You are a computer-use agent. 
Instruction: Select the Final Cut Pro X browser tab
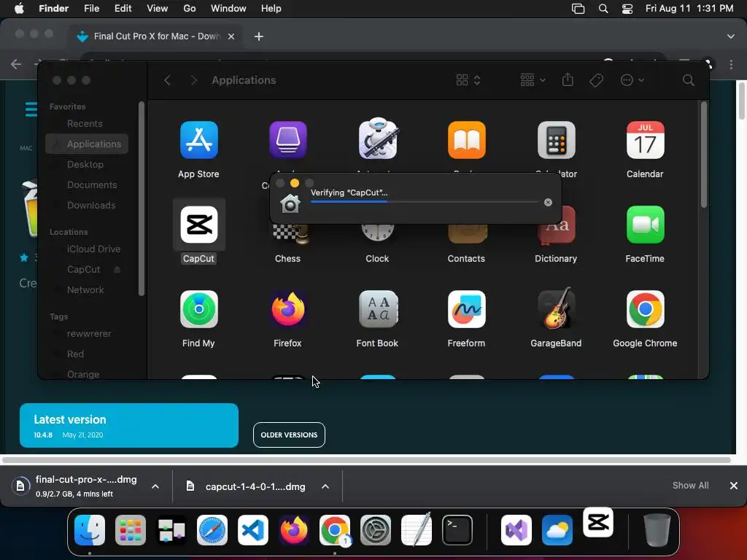click(x=156, y=36)
